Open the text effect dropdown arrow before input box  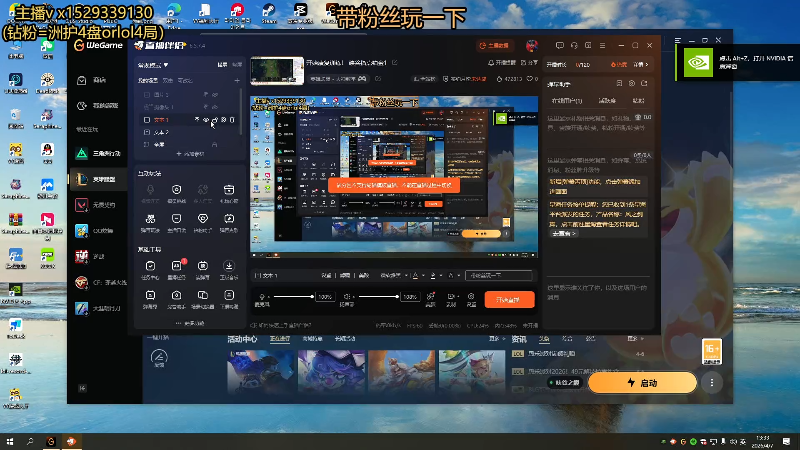pyautogui.click(x=458, y=276)
